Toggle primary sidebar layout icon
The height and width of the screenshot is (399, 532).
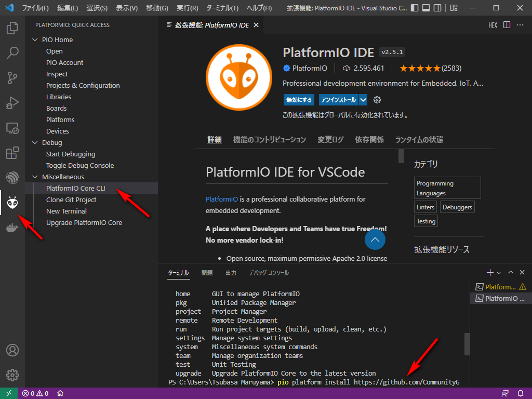click(x=414, y=8)
